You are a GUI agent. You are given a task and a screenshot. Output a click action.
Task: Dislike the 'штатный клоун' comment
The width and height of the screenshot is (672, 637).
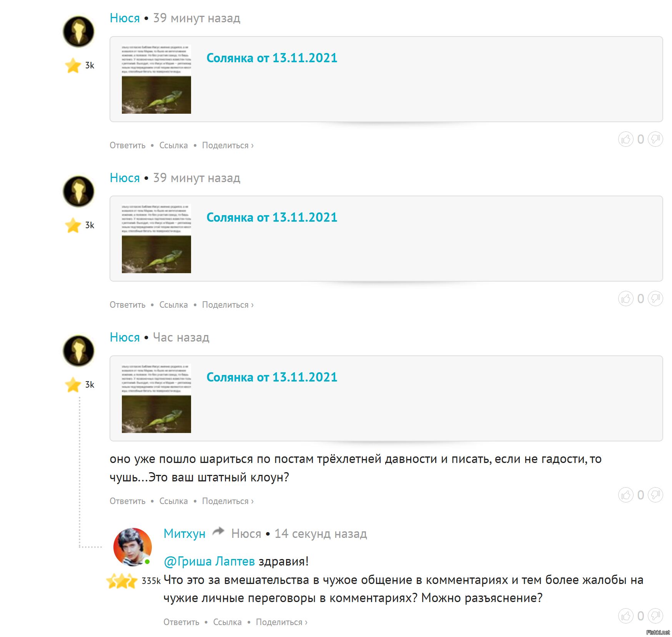[x=655, y=495]
